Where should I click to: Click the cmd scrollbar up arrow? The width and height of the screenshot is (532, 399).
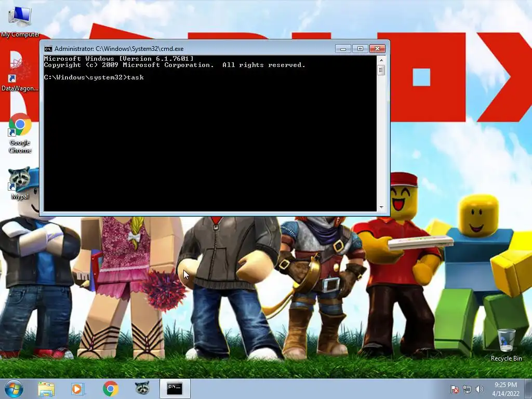(381, 60)
